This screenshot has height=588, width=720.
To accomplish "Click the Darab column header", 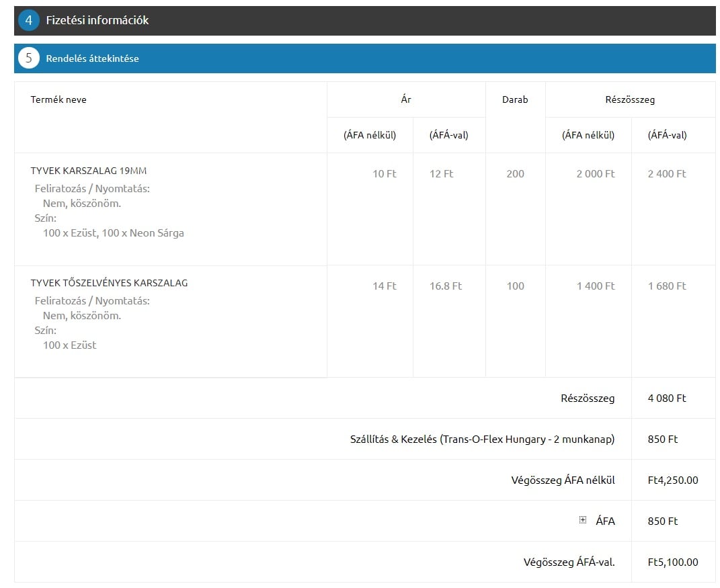I will [515, 99].
